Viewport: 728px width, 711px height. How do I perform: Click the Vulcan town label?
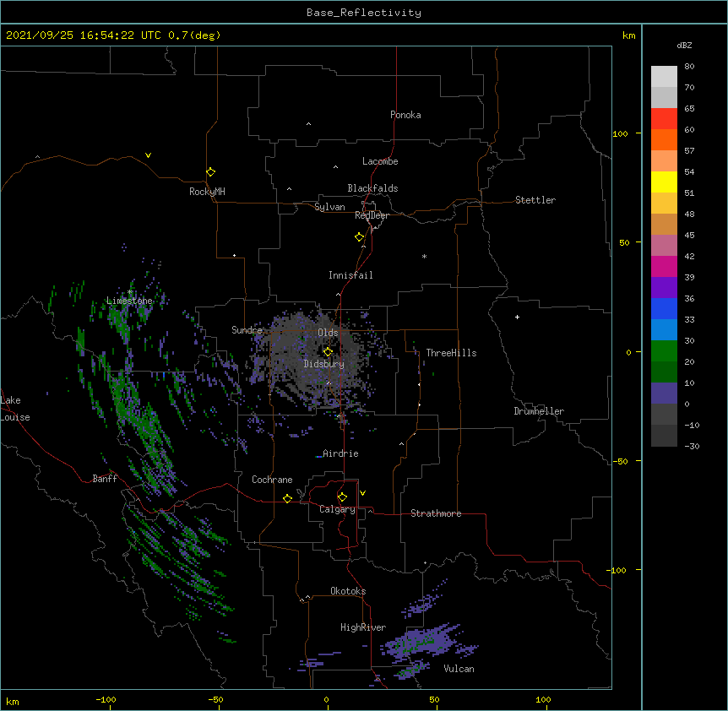(459, 669)
